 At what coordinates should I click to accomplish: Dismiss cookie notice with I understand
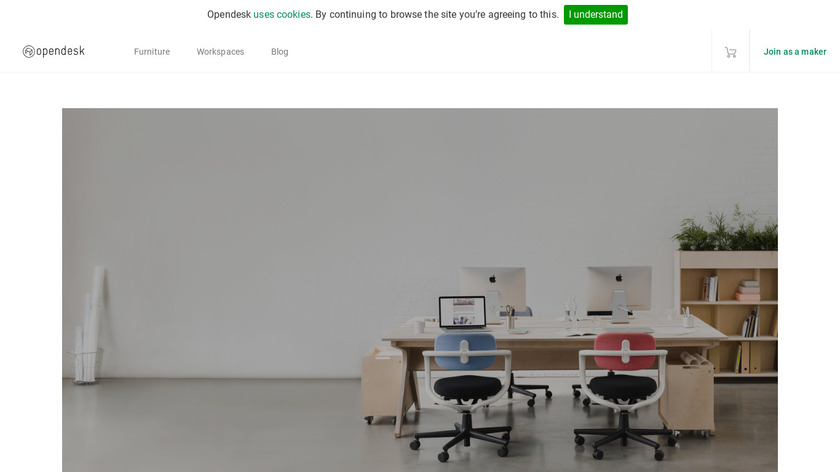click(596, 14)
